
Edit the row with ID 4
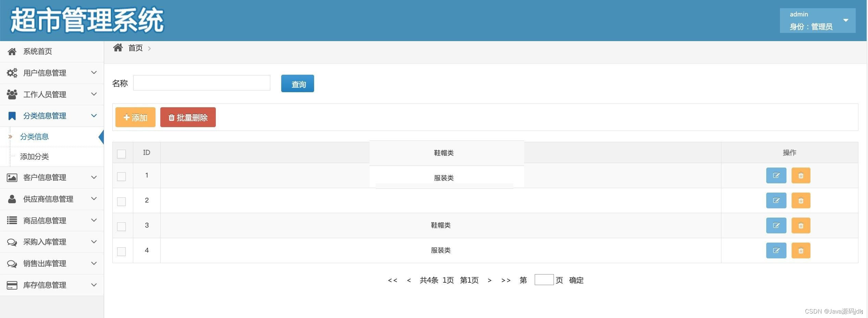(776, 250)
